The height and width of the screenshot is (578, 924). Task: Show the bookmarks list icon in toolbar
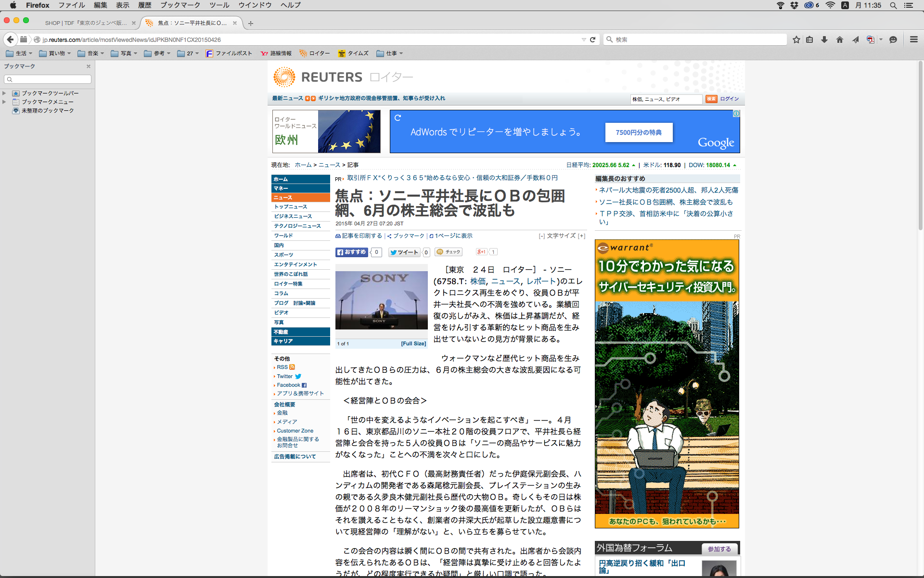point(810,39)
